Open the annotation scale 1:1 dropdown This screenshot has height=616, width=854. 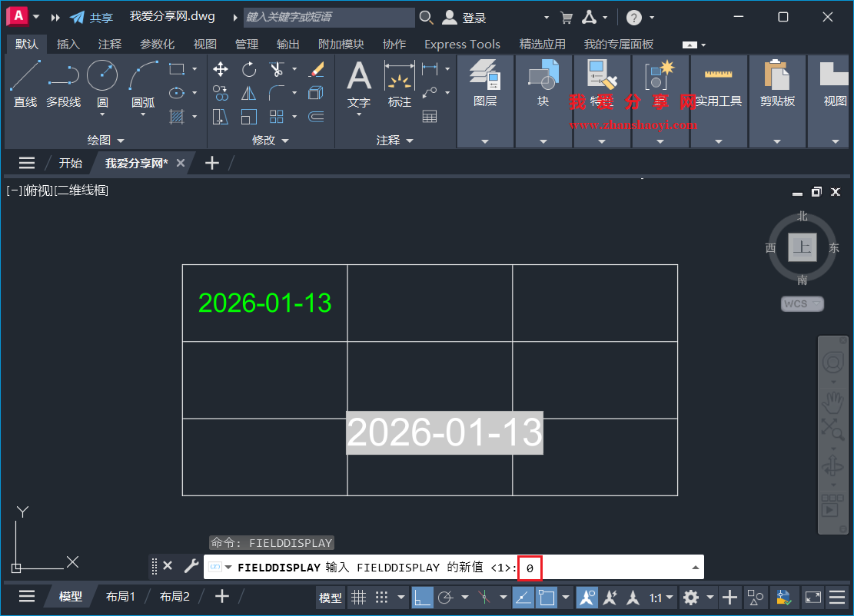(667, 597)
